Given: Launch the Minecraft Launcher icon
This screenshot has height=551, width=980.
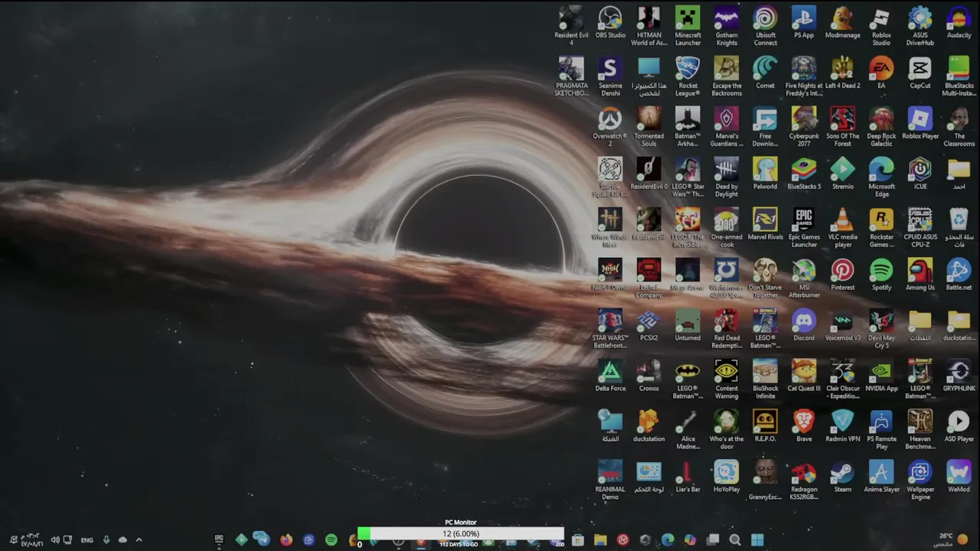Looking at the screenshot, I should (x=688, y=25).
